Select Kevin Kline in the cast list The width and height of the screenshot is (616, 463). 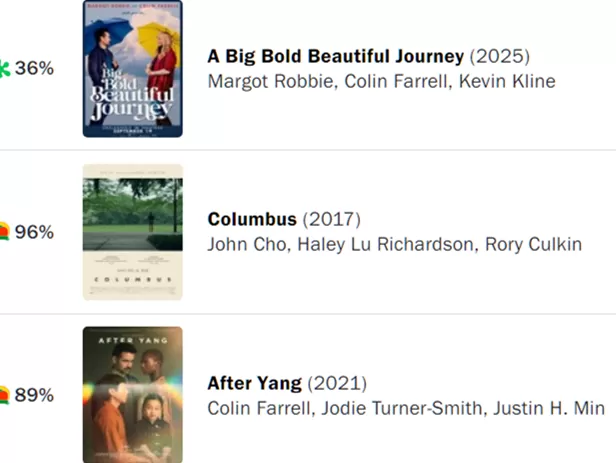506,81
